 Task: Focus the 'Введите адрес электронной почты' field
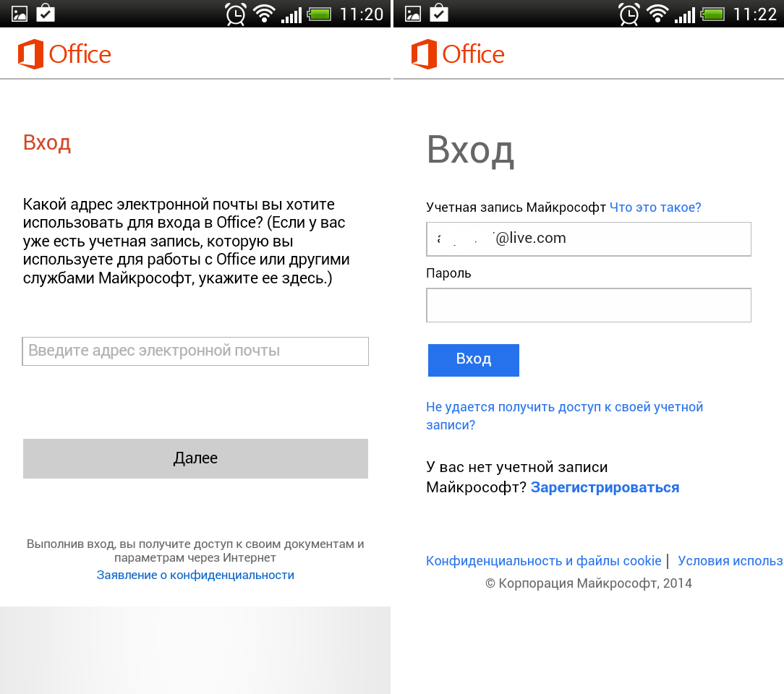coord(195,351)
